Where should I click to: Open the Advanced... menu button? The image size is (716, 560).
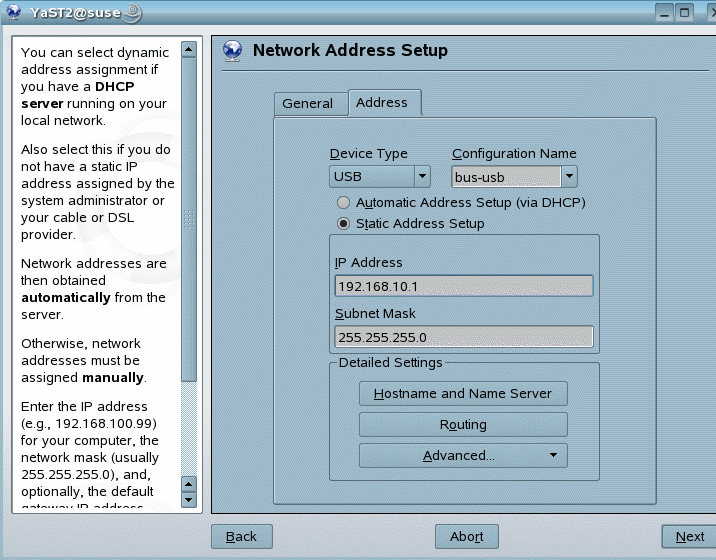tap(463, 456)
